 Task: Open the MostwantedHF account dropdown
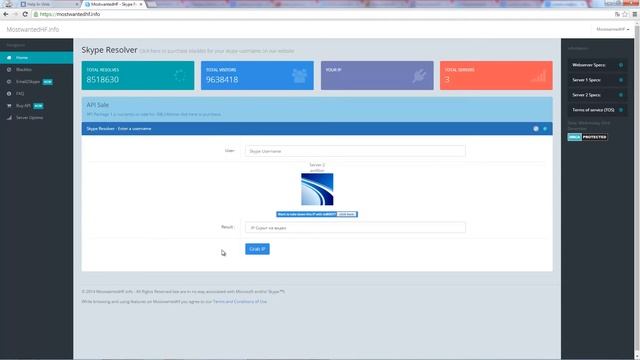pyautogui.click(x=613, y=29)
